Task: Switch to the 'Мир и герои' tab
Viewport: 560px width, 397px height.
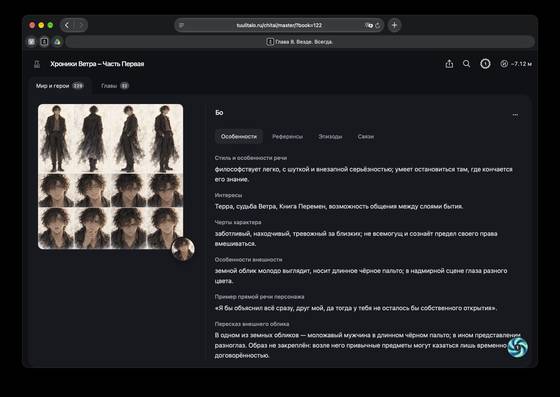Action: pos(60,86)
